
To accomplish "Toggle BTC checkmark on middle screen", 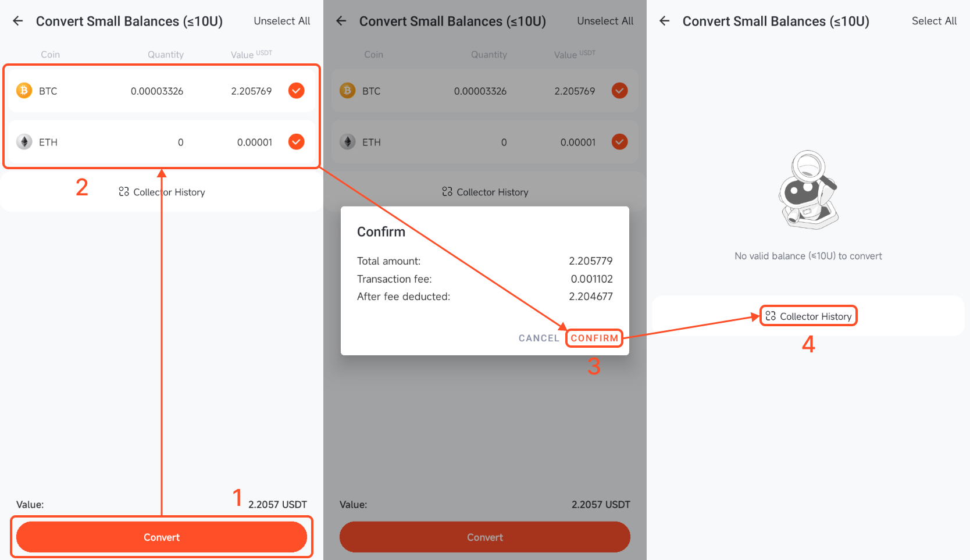I will [619, 91].
